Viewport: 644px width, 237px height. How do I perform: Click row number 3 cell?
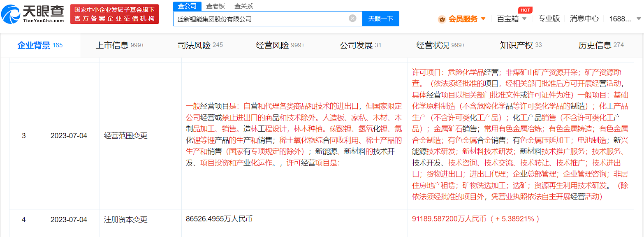(23, 135)
